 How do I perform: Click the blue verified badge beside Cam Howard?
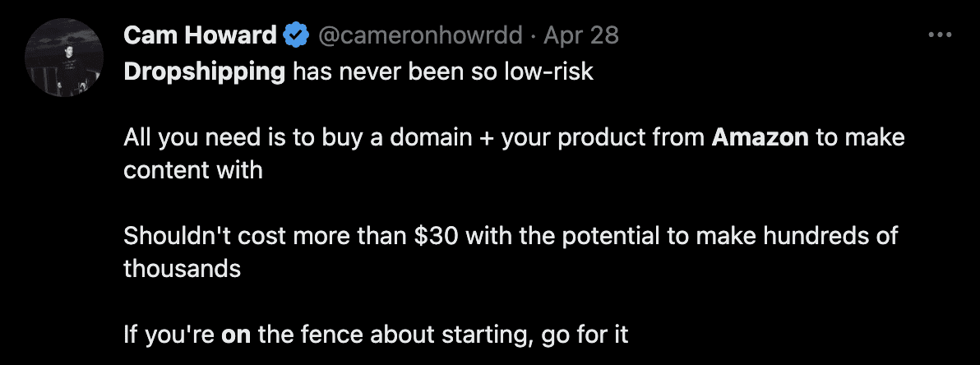pos(296,35)
